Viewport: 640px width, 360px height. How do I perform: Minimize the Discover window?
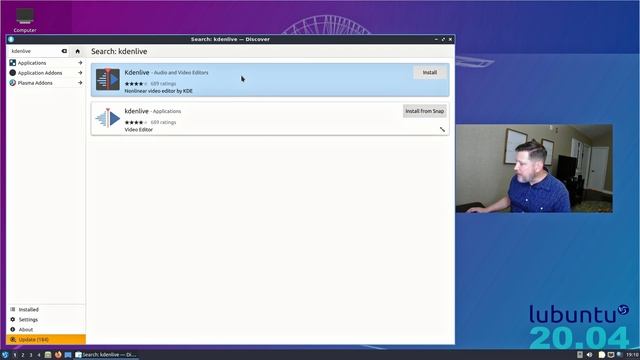(x=436, y=39)
